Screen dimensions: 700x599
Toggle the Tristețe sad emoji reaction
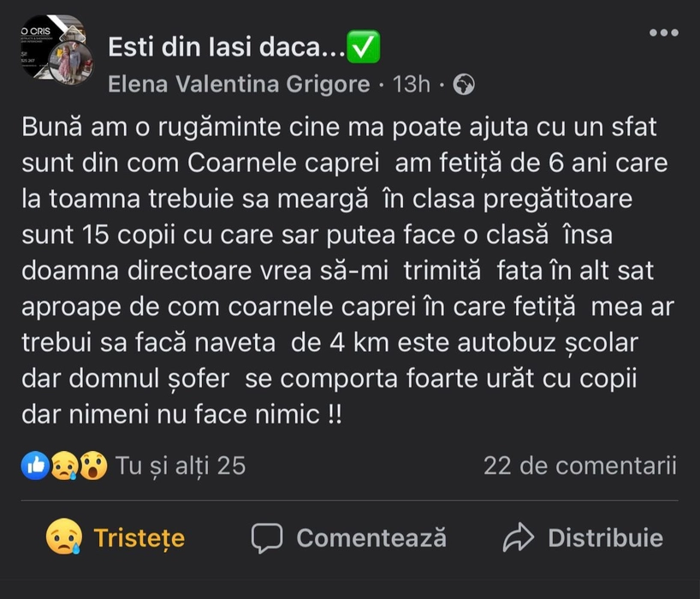pyautogui.click(x=63, y=537)
